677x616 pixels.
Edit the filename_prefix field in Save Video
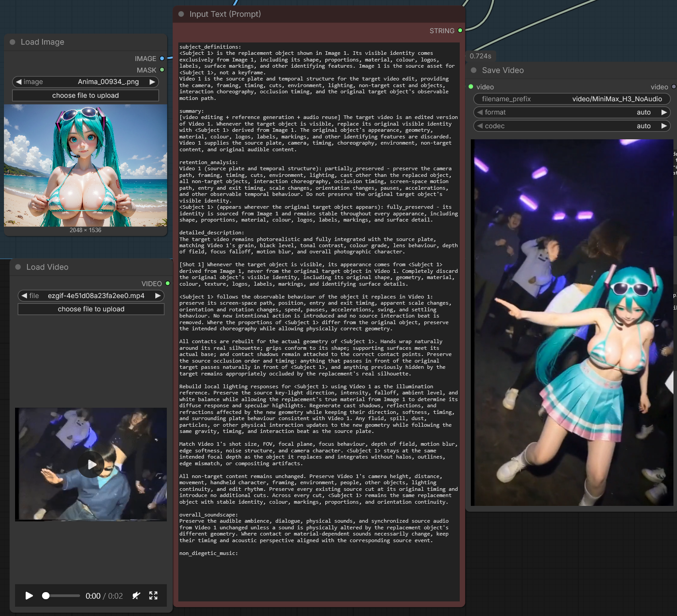(x=572, y=99)
